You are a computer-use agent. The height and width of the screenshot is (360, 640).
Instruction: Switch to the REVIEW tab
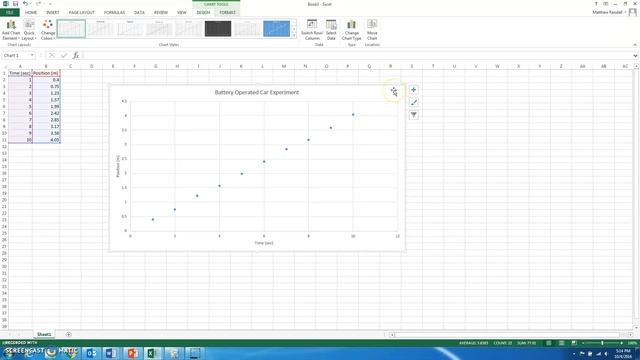click(161, 13)
